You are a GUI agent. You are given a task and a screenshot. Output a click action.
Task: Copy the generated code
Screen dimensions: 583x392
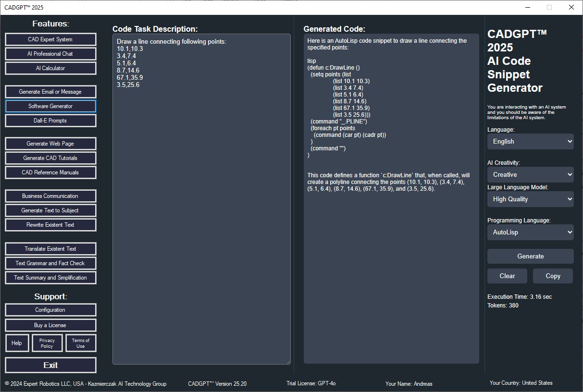click(553, 276)
